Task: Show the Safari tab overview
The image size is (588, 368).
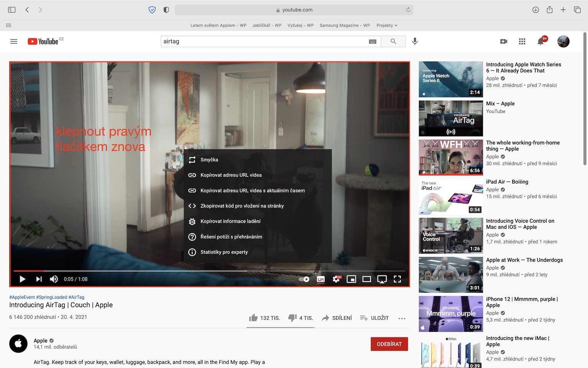Action: point(577,10)
